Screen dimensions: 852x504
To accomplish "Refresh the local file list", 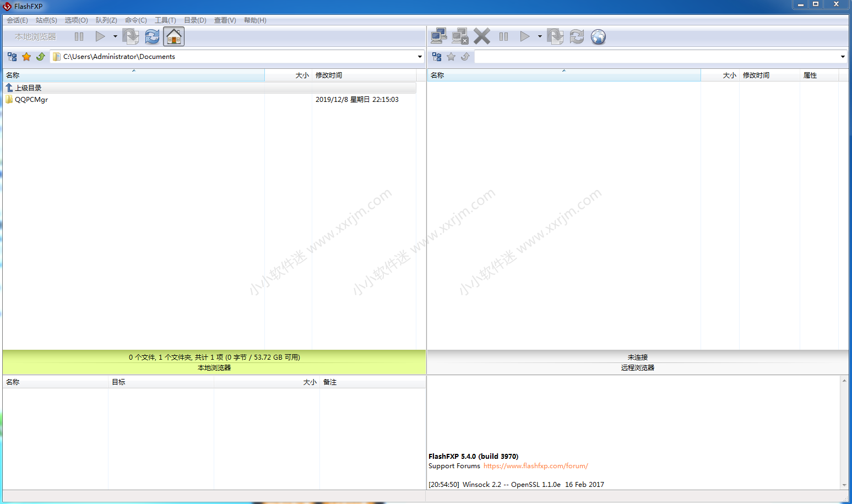I will pyautogui.click(x=152, y=36).
